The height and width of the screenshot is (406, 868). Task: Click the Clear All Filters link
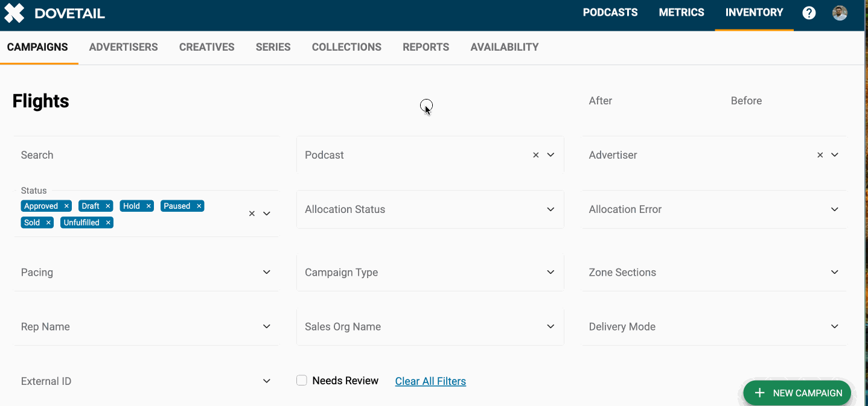(430, 381)
